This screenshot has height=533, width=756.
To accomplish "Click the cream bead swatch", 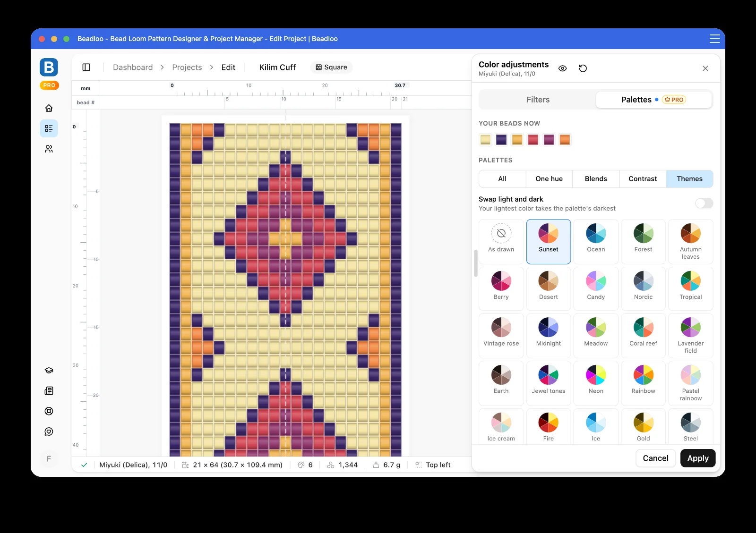I will pos(485,140).
